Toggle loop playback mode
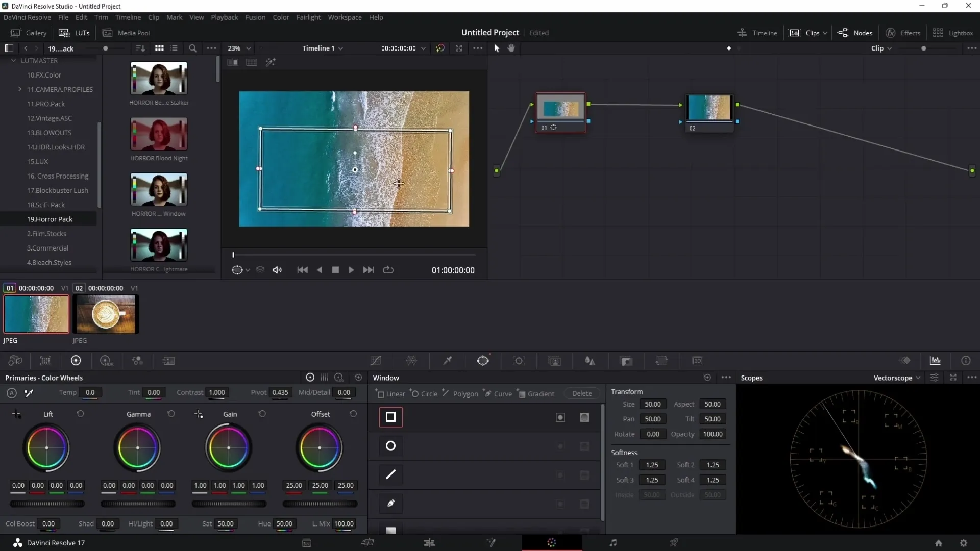Viewport: 980px width, 551px height. click(388, 270)
